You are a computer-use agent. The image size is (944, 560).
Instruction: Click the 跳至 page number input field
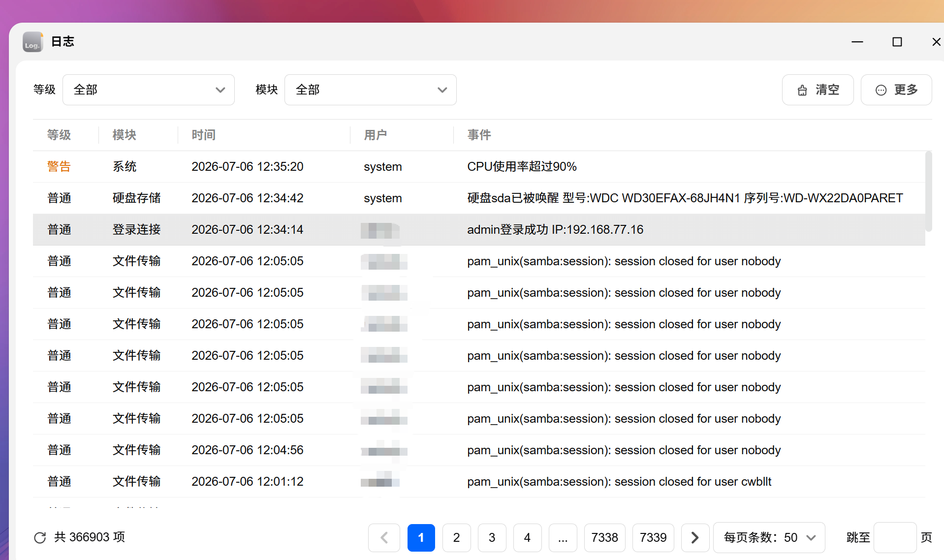(895, 537)
